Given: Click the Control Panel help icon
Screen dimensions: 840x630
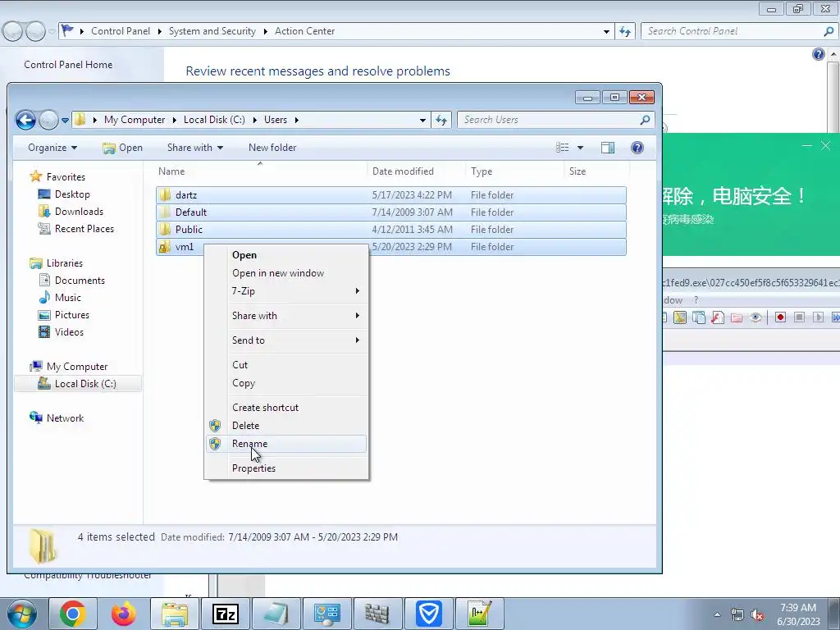Looking at the screenshot, I should click(818, 54).
